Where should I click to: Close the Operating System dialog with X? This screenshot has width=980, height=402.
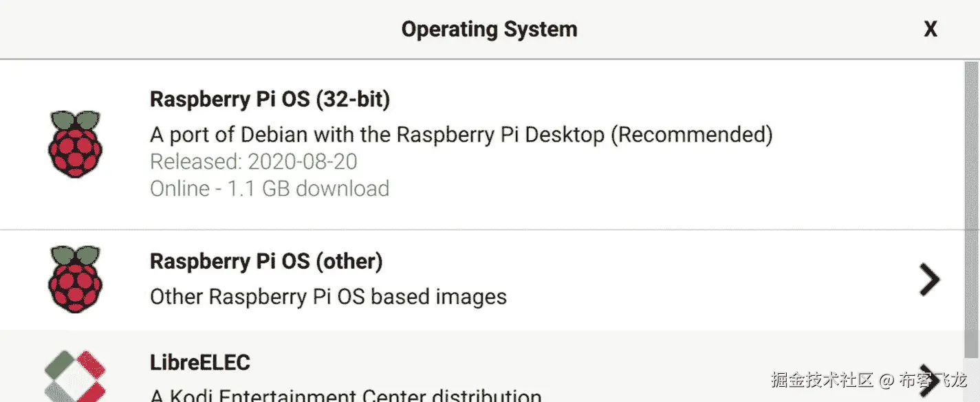930,29
